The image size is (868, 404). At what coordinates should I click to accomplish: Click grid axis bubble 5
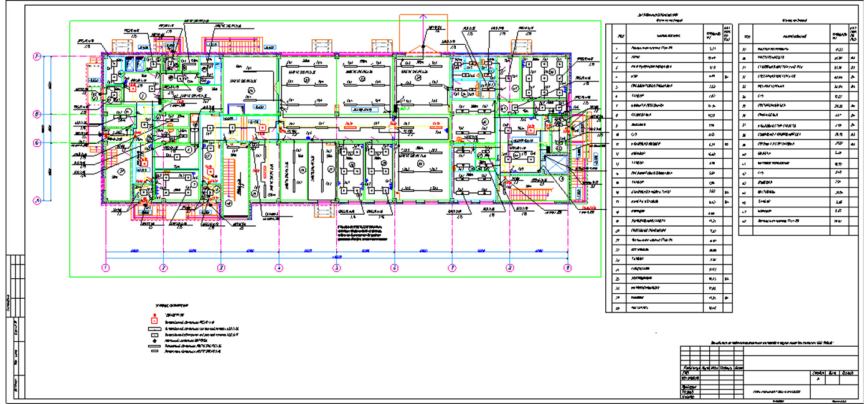pyautogui.click(x=336, y=268)
